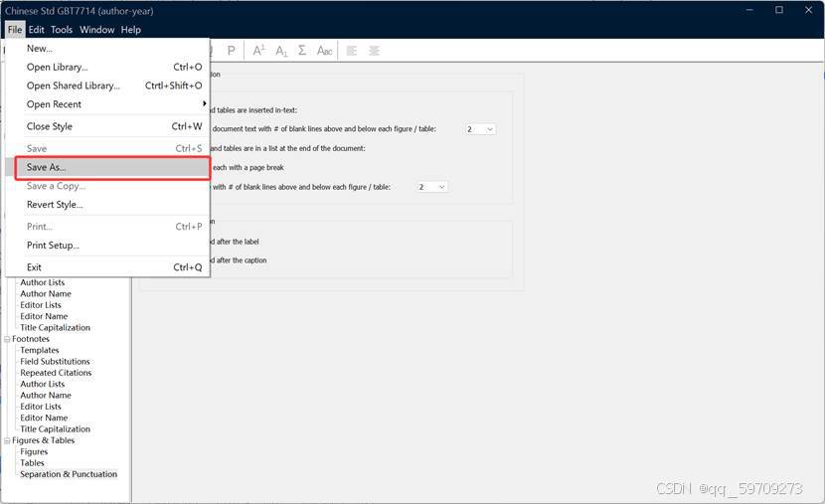The image size is (825, 504).
Task: Choose Exit from the File menu
Action: point(107,267)
